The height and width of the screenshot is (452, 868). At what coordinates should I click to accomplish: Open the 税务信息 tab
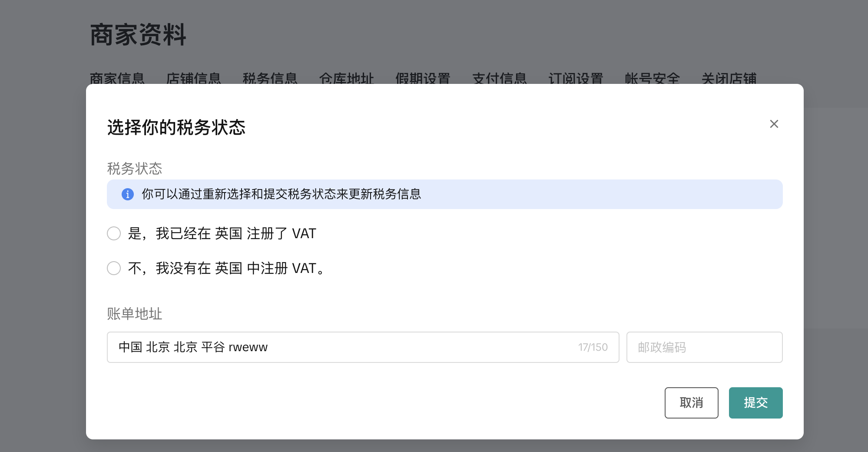pos(270,78)
